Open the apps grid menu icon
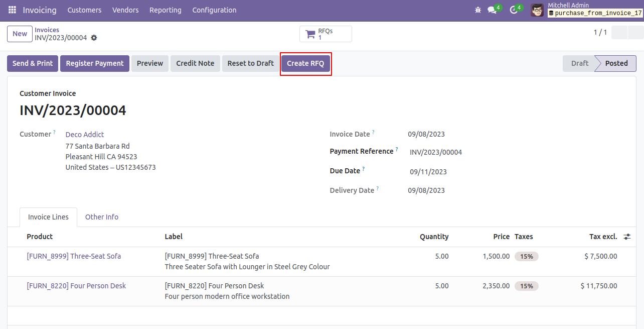The height and width of the screenshot is (329, 644). [12, 10]
